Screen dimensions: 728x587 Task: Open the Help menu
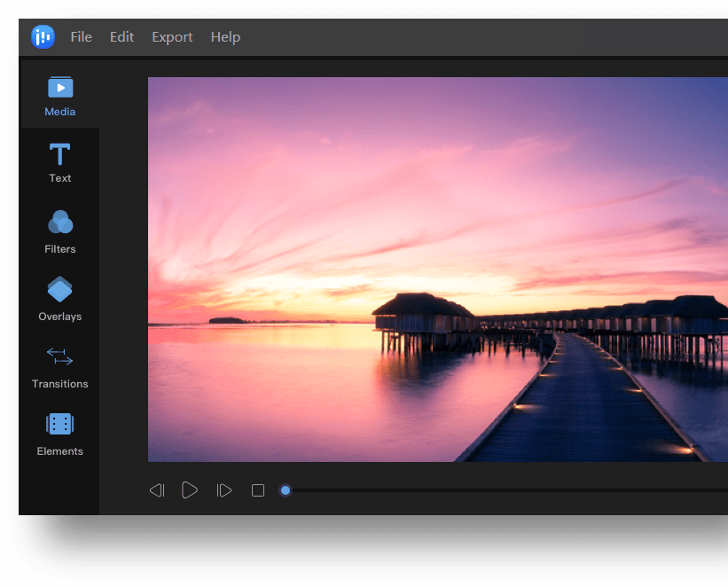coord(225,36)
